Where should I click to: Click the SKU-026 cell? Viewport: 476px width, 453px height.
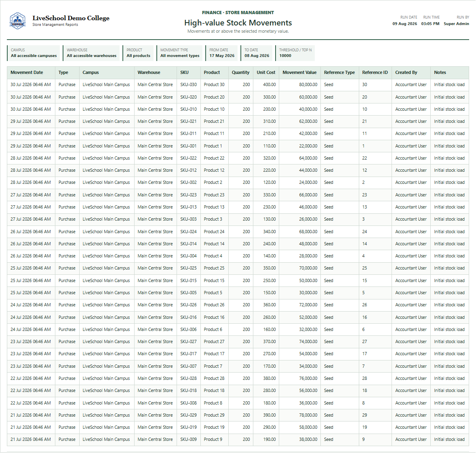click(x=189, y=305)
